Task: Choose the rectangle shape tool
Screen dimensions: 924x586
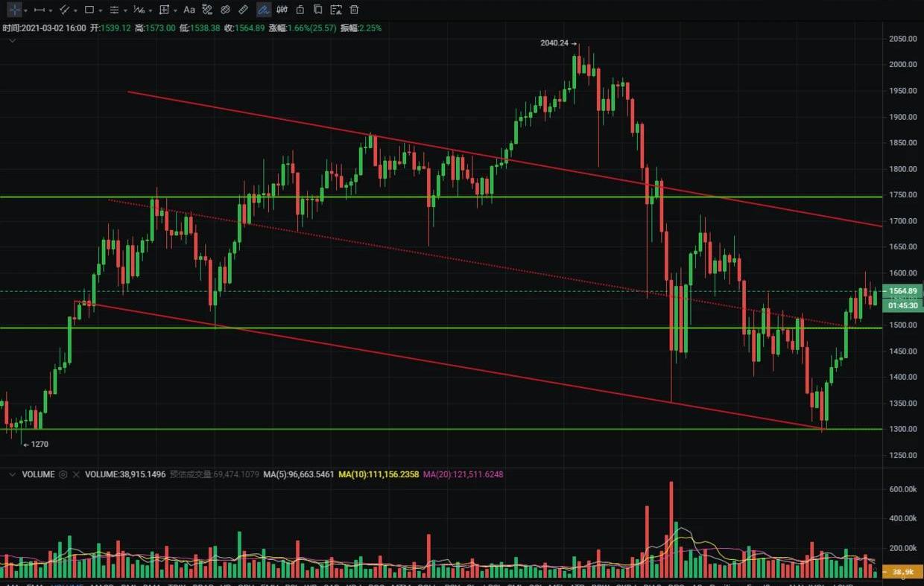Action: coord(89,10)
